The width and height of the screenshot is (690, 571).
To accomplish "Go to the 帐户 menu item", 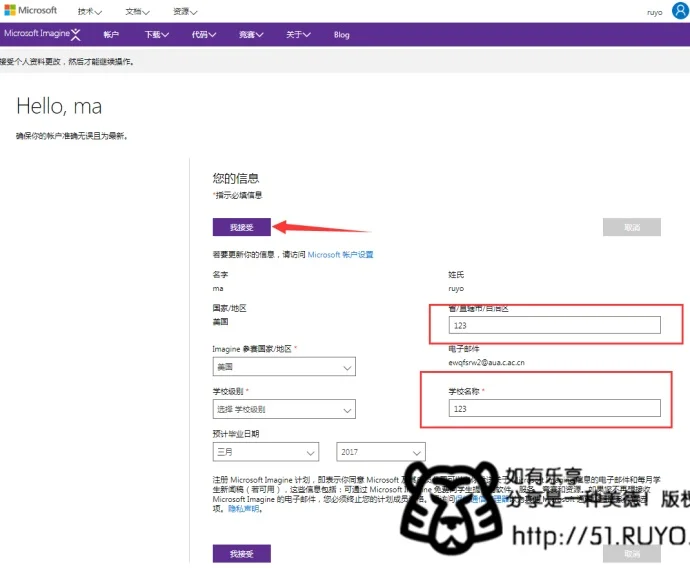I will pyautogui.click(x=111, y=35).
